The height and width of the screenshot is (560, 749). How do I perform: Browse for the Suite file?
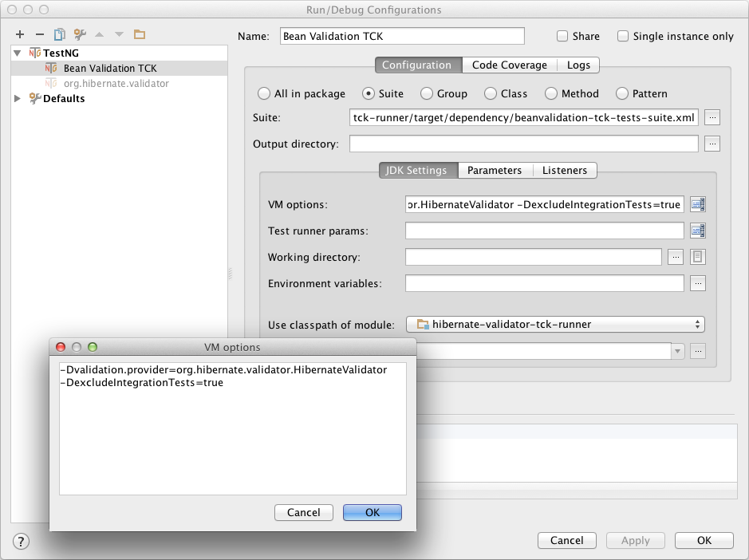[712, 117]
